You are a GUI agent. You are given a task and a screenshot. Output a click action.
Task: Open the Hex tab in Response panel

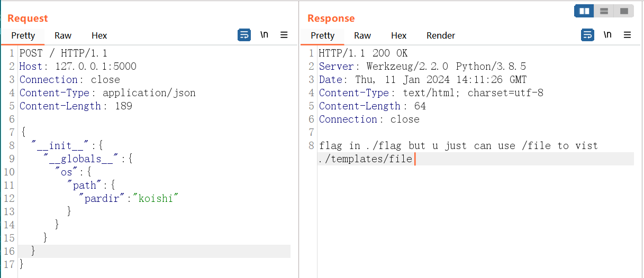pyautogui.click(x=398, y=35)
